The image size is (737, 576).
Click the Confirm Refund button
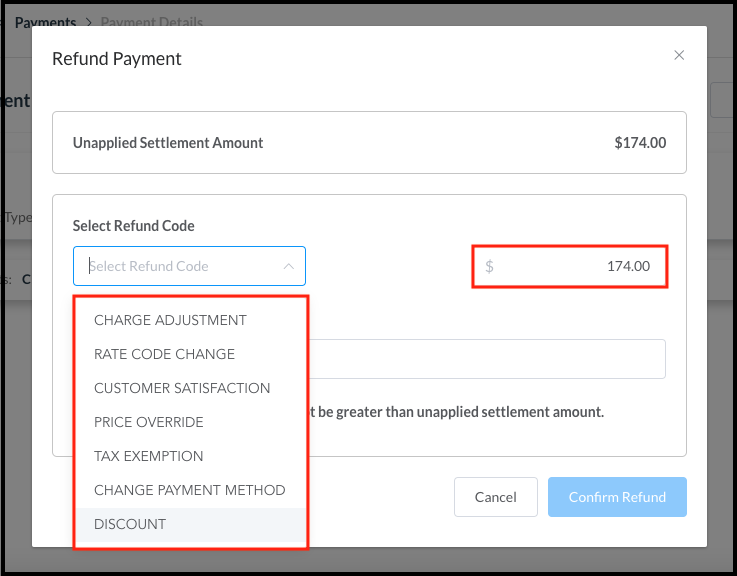[617, 497]
